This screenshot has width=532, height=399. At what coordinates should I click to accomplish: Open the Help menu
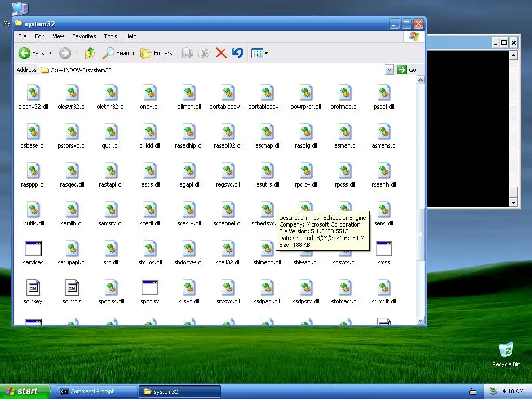pos(130,36)
